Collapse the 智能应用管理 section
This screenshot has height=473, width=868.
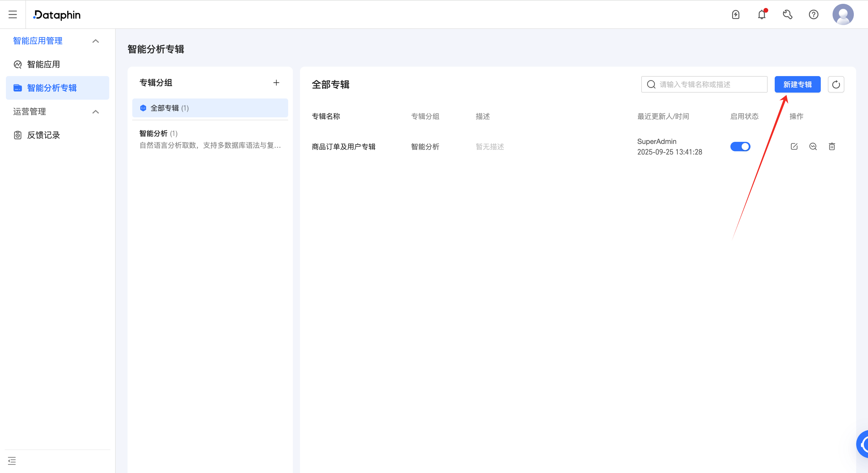[96, 41]
